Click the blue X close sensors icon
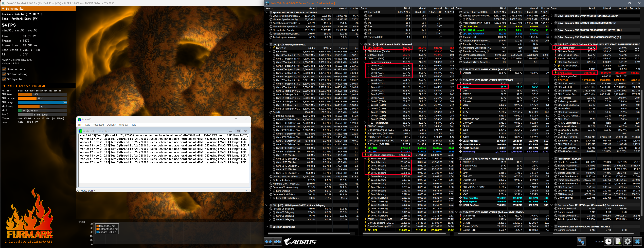This screenshot has height=248, width=644. (x=637, y=241)
